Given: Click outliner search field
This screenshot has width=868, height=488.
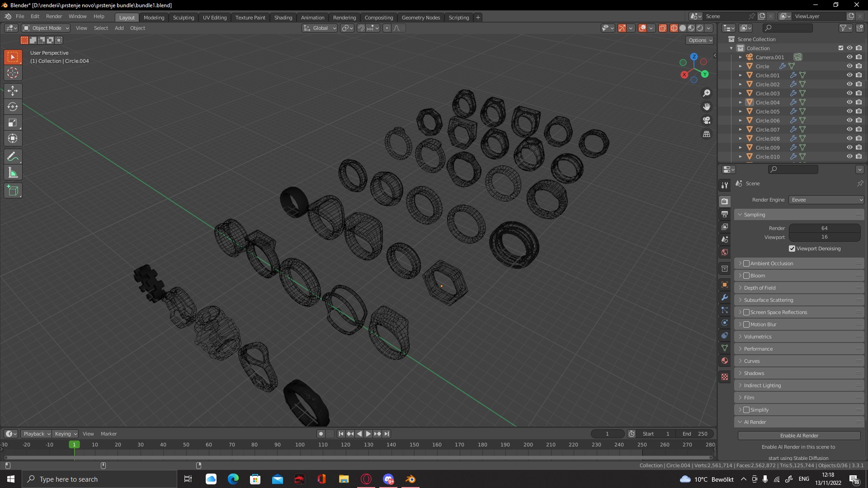Looking at the screenshot, I should (788, 28).
